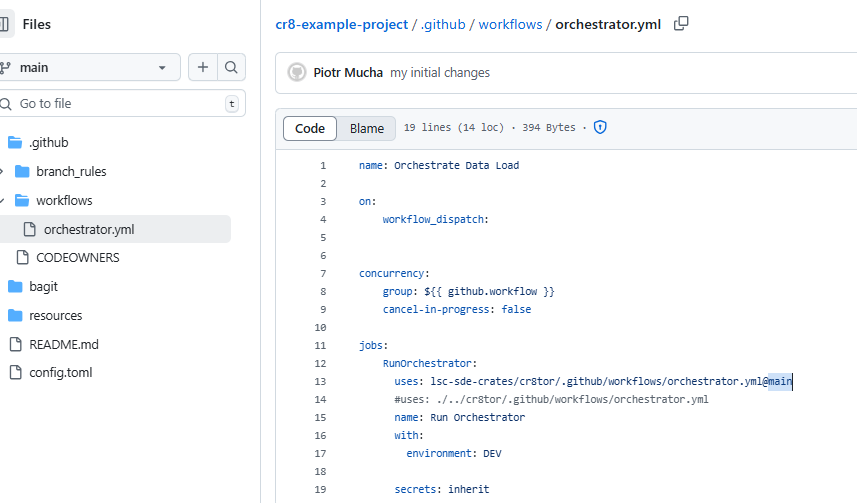Click '19 lines (14 loc)' file info text
The image size is (857, 503).
[454, 127]
